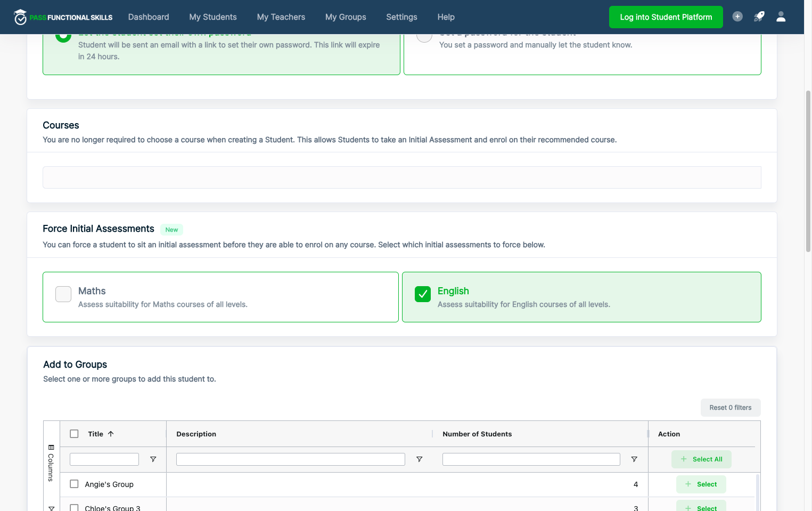This screenshot has width=812, height=511.
Task: Tick the Chloe's Group 3 row checkbox
Action: click(75, 508)
